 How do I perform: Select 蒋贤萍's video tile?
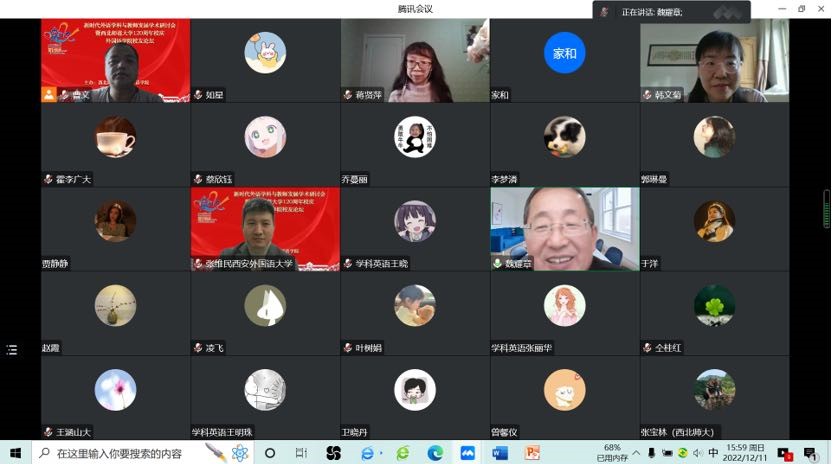tap(415, 60)
